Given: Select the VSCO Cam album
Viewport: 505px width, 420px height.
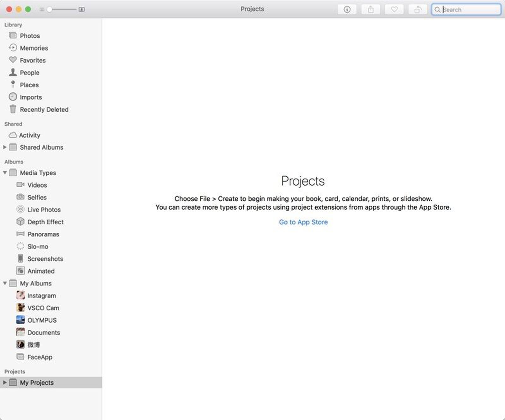Looking at the screenshot, I should (43, 308).
